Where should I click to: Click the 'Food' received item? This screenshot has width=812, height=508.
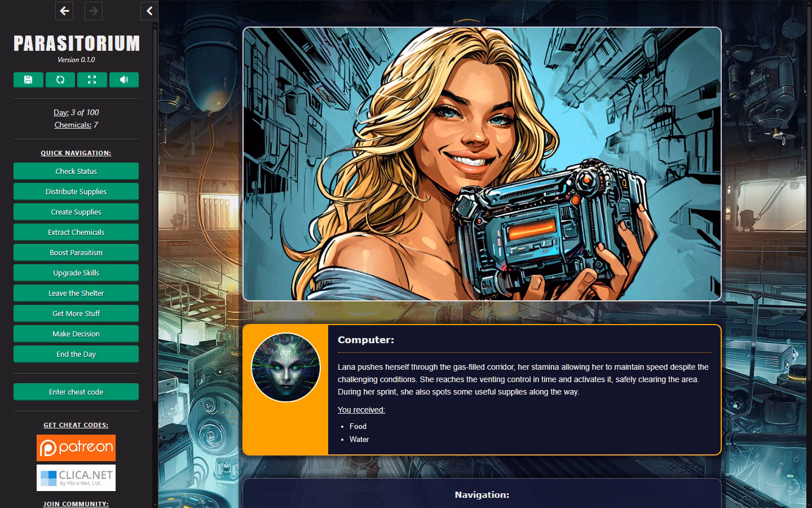pyautogui.click(x=358, y=426)
